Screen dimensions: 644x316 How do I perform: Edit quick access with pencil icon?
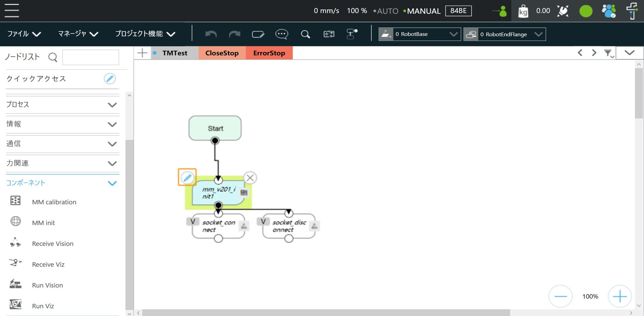click(110, 78)
